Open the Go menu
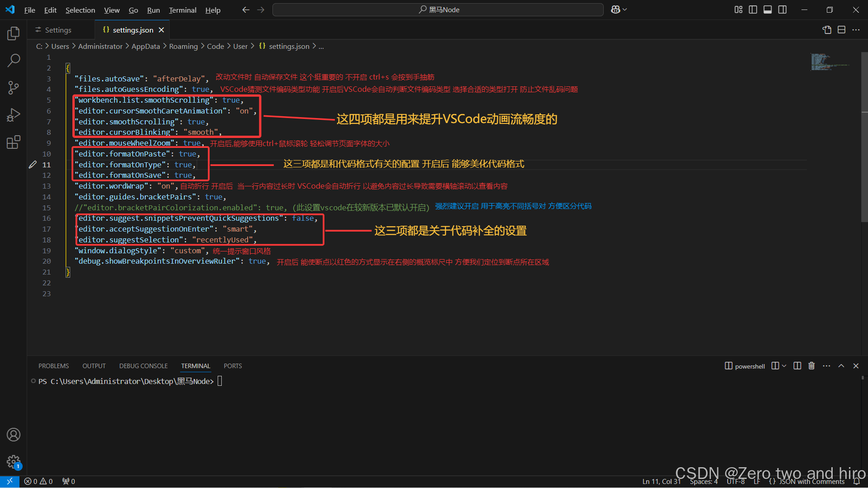Viewport: 868px width, 488px height. point(134,10)
